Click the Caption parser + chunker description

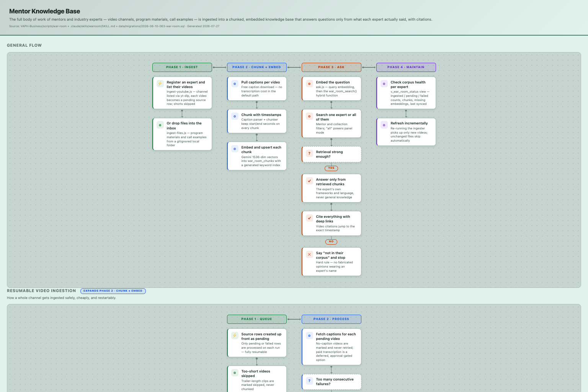(x=261, y=124)
